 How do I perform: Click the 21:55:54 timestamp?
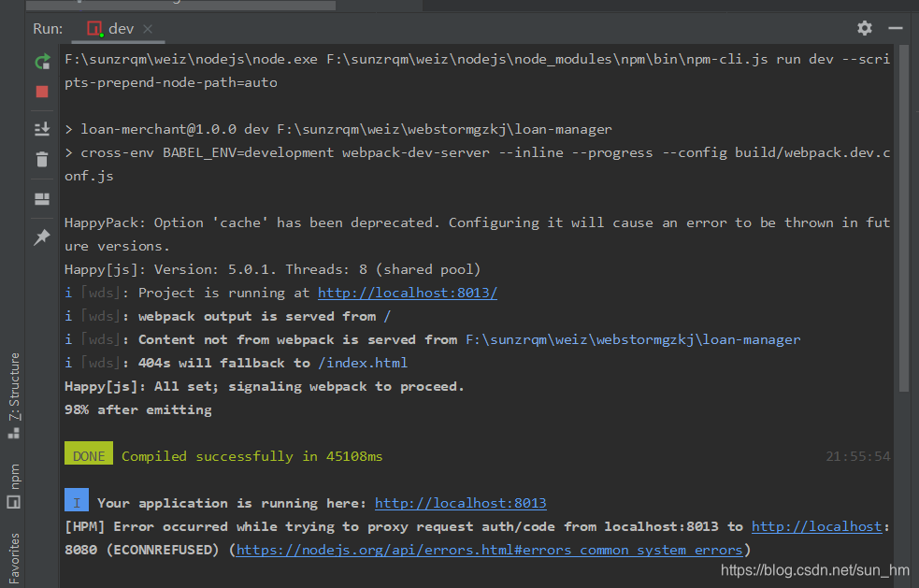tap(858, 456)
